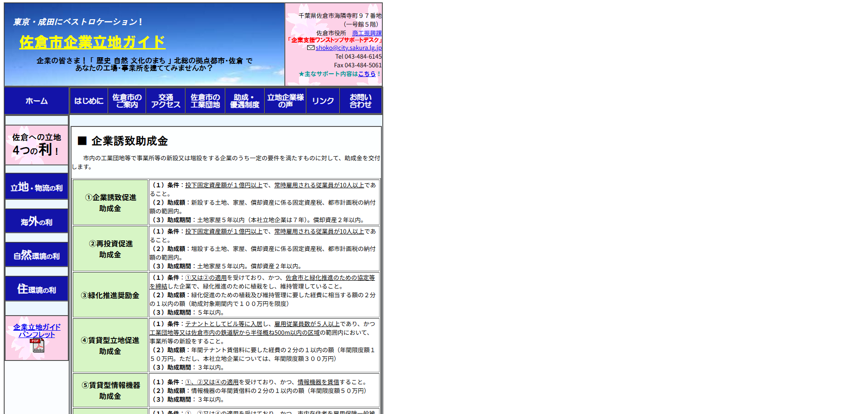
Task: Visit the 商工振興課 link
Action: (367, 33)
